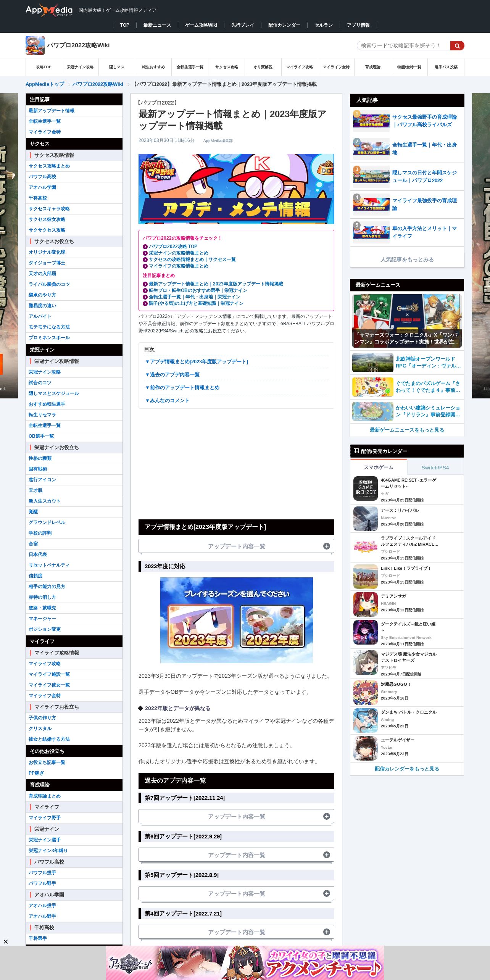490x980 pixels.
Task: Expand the アップデート内容一覧 under 2023年度版 heading
Action: pyautogui.click(x=236, y=546)
